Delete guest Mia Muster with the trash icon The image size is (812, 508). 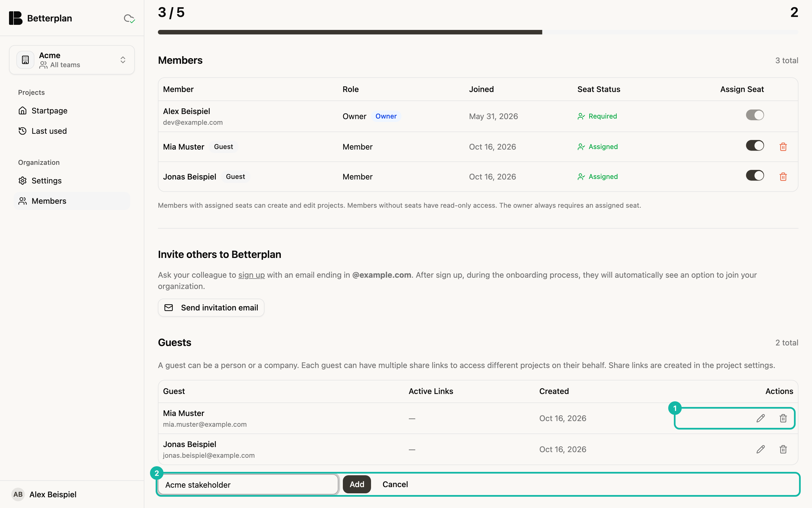point(783,418)
